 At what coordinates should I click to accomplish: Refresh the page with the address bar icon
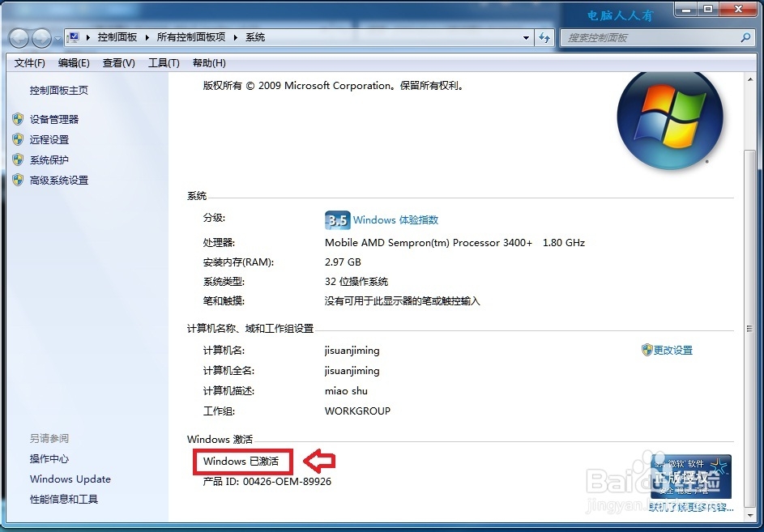point(544,37)
